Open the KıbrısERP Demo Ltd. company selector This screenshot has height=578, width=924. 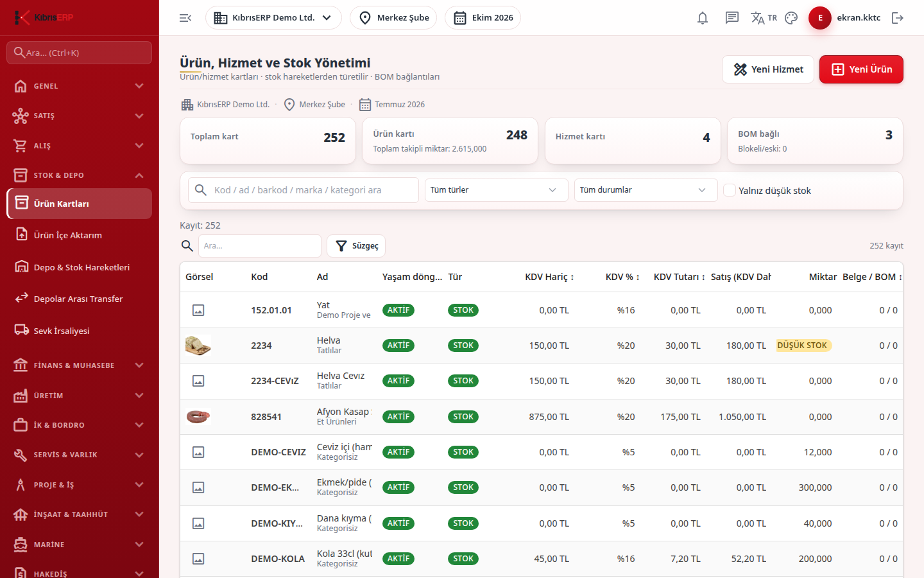[x=273, y=18]
